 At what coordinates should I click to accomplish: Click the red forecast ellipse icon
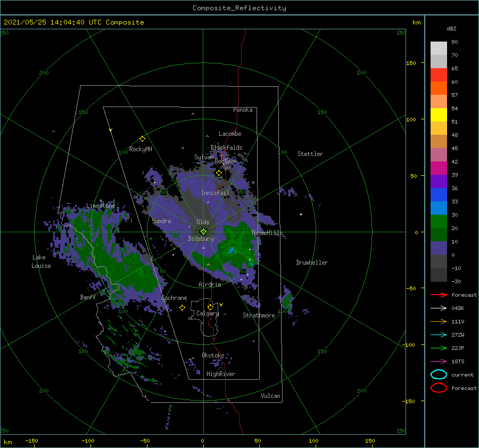[439, 388]
